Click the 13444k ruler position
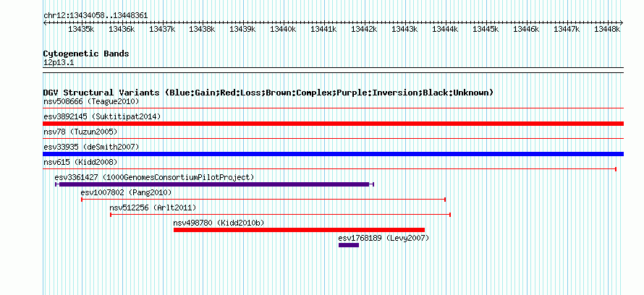Screen dimensions: 644x295 point(445,29)
